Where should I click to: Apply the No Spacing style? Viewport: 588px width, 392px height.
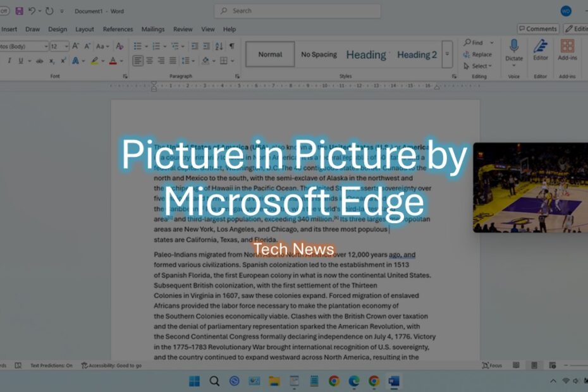click(x=319, y=54)
